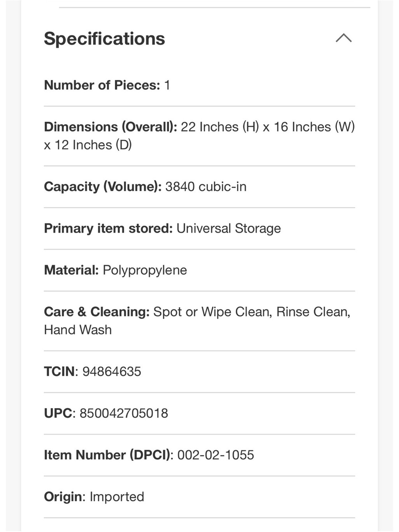Click the Material label
The height and width of the screenshot is (532, 399).
tap(71, 270)
